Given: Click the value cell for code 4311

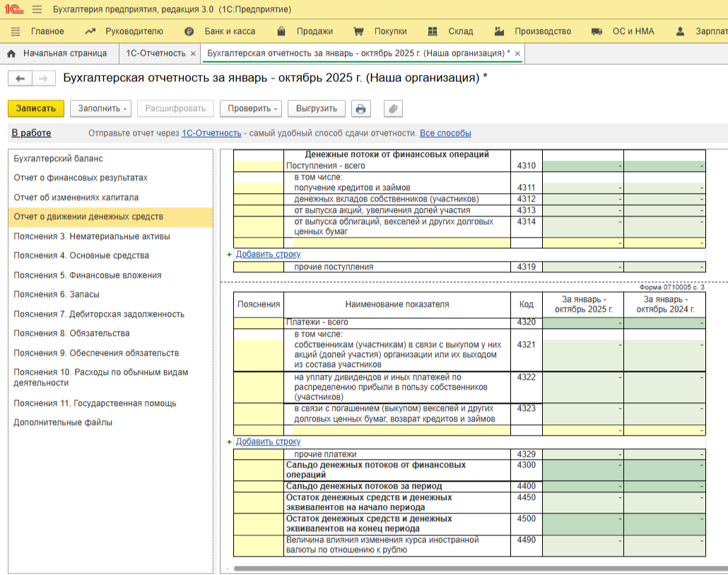Looking at the screenshot, I should pyautogui.click(x=582, y=188).
